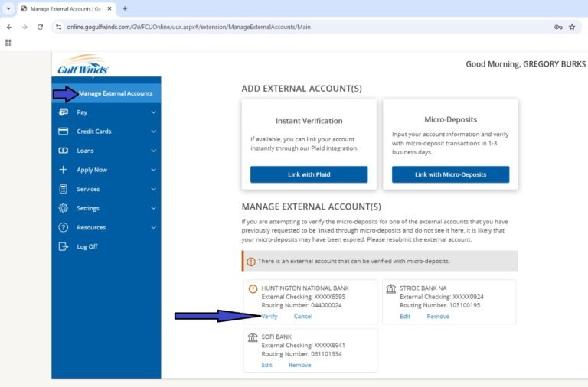The height and width of the screenshot is (387, 588).
Task: Click the Log Off exit icon
Action: pyautogui.click(x=64, y=246)
